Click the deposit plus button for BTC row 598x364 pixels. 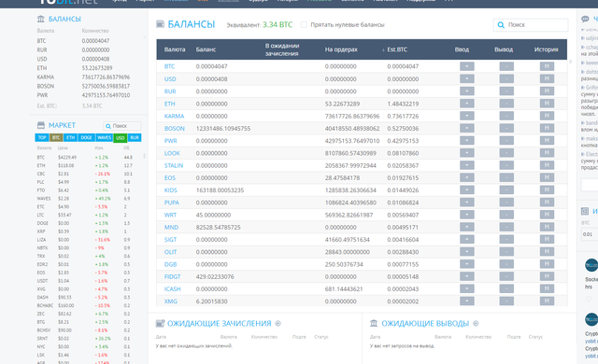coord(467,66)
